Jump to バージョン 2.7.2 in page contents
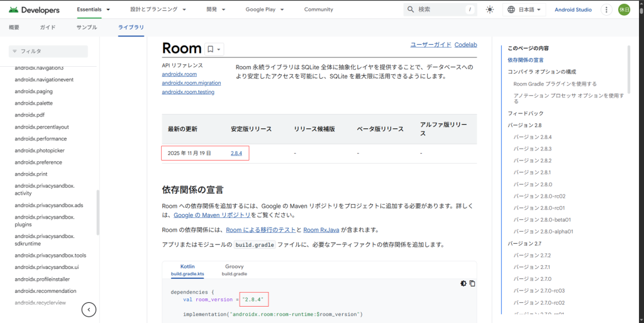Viewport: 644px width, 323px height. click(x=532, y=255)
